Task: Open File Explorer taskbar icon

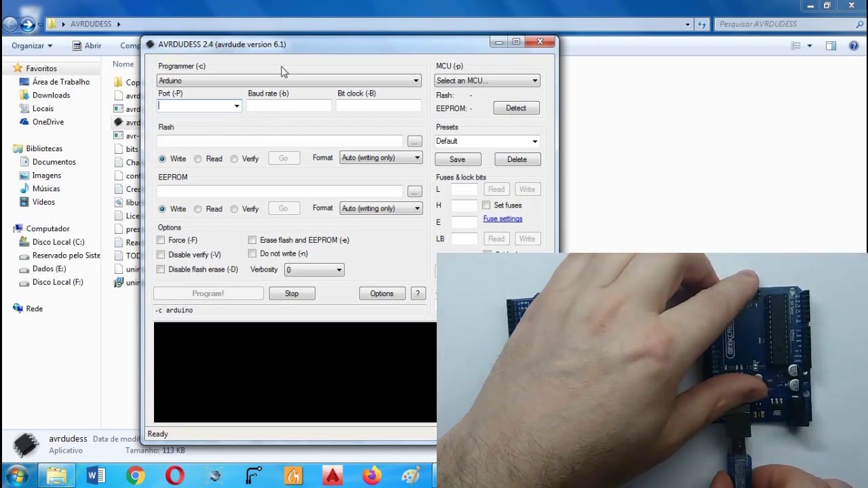Action: (x=57, y=476)
